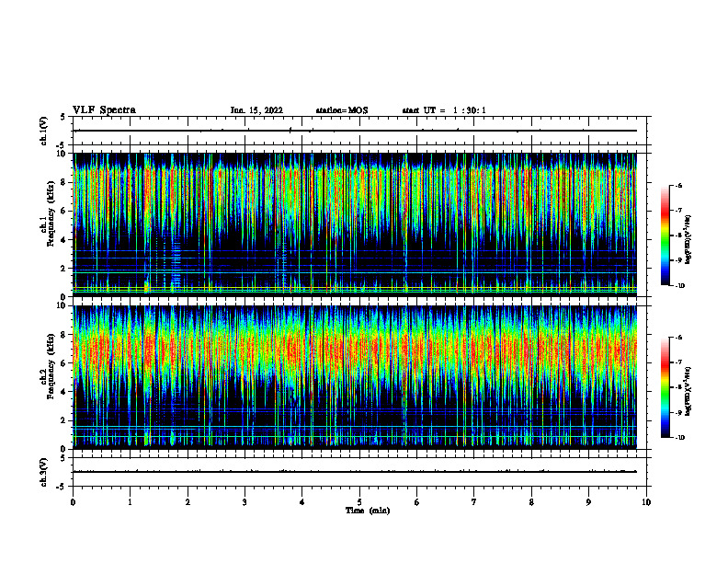Click the "Time (min)" axis title
Image resolution: width=728 pixels, height=563 pixels.
tap(368, 511)
